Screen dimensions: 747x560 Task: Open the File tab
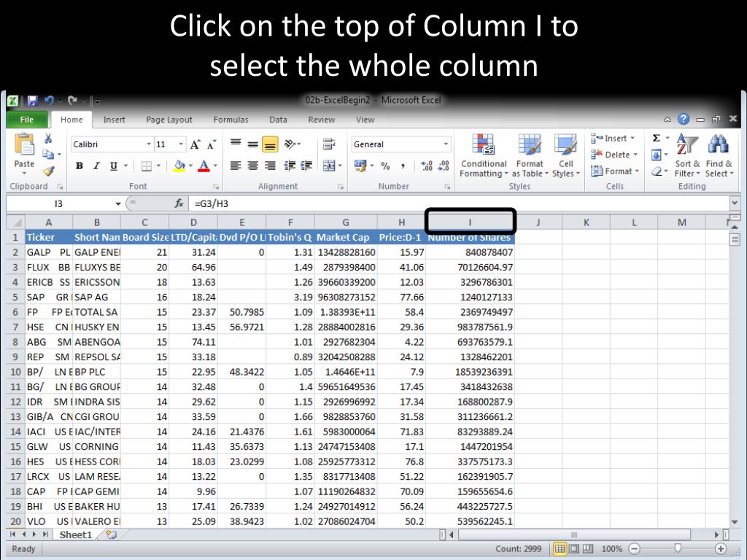pyautogui.click(x=27, y=120)
